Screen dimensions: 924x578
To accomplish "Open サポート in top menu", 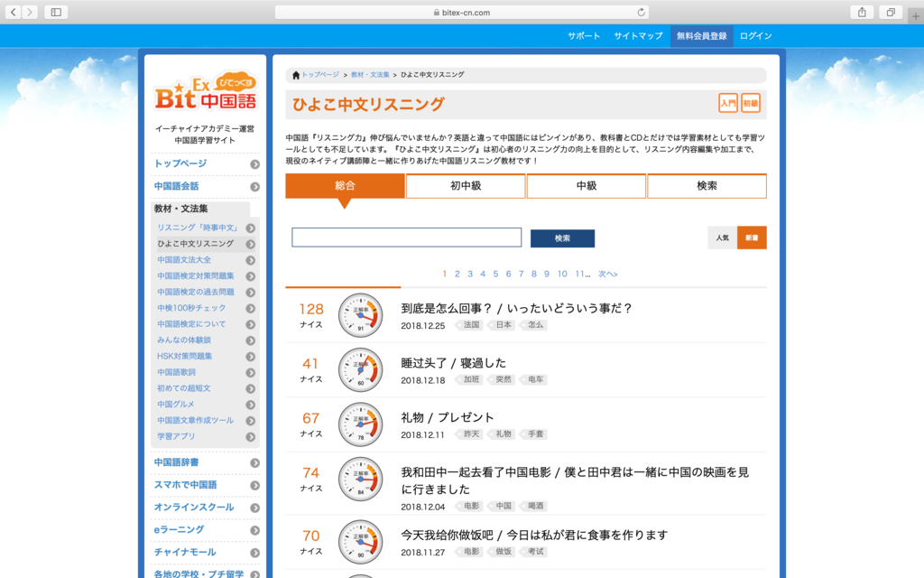I will pyautogui.click(x=584, y=36).
